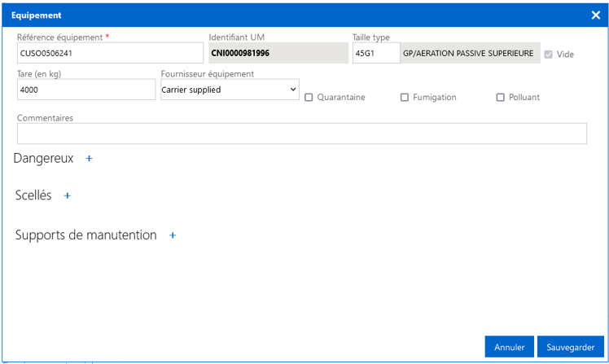
Task: Click the Equipement title text
Action: [36, 15]
